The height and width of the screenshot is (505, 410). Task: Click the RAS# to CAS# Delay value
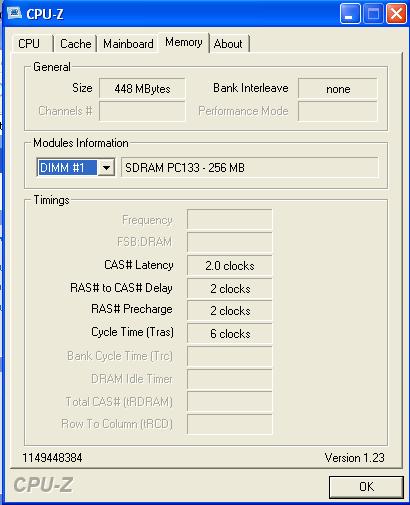point(230,288)
